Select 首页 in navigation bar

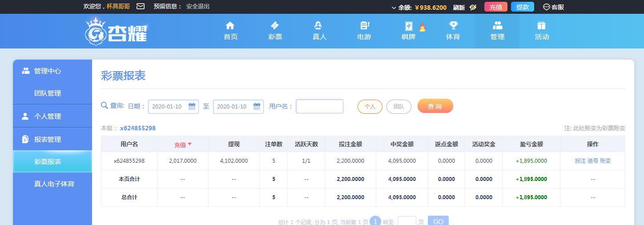click(x=230, y=37)
